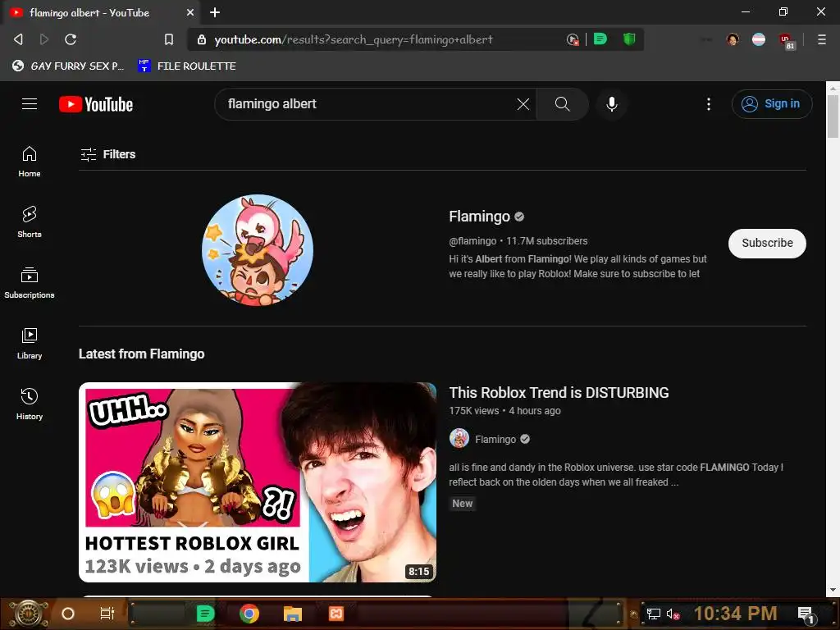Open the browser main menu
This screenshot has width=840, height=630.
[822, 39]
